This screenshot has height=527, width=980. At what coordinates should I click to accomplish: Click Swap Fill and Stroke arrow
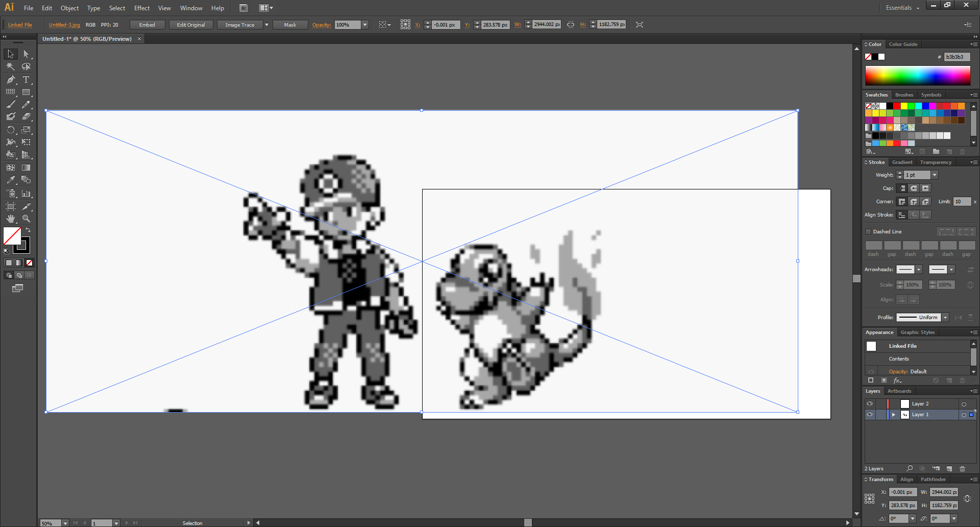click(28, 230)
